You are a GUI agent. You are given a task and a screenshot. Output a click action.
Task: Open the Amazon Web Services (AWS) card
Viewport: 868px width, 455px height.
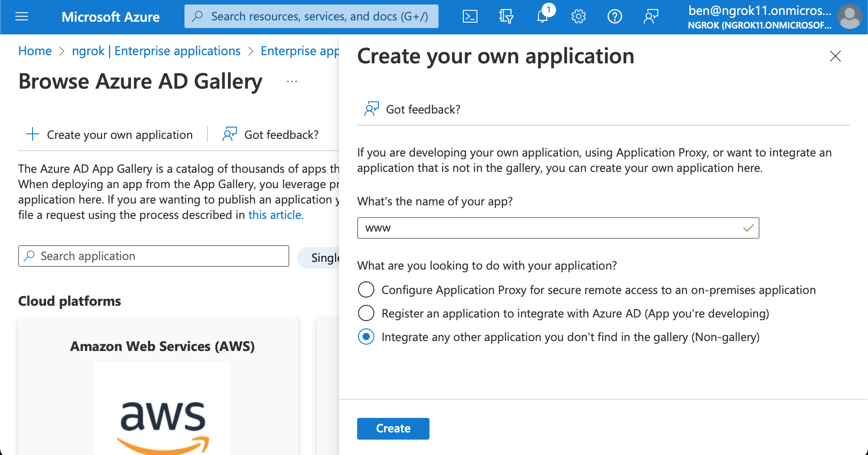point(158,387)
